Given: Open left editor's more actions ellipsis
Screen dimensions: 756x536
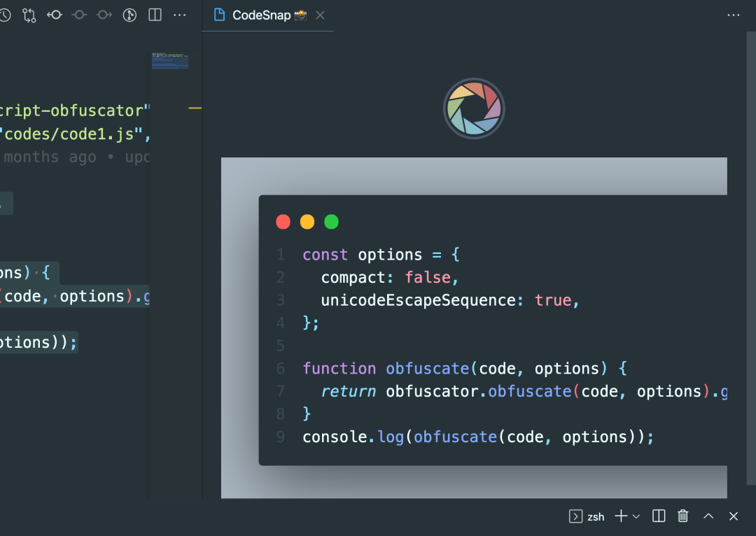Looking at the screenshot, I should (180, 15).
